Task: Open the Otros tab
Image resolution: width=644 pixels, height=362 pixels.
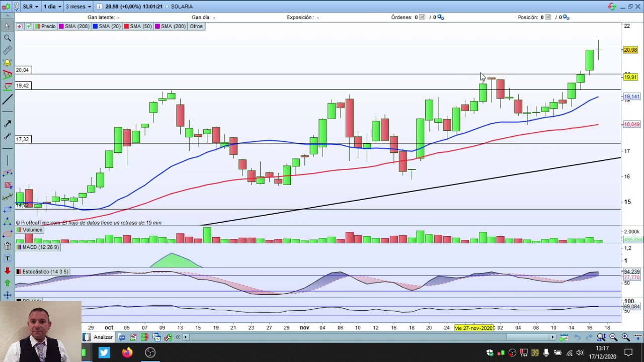Action: coord(196,26)
